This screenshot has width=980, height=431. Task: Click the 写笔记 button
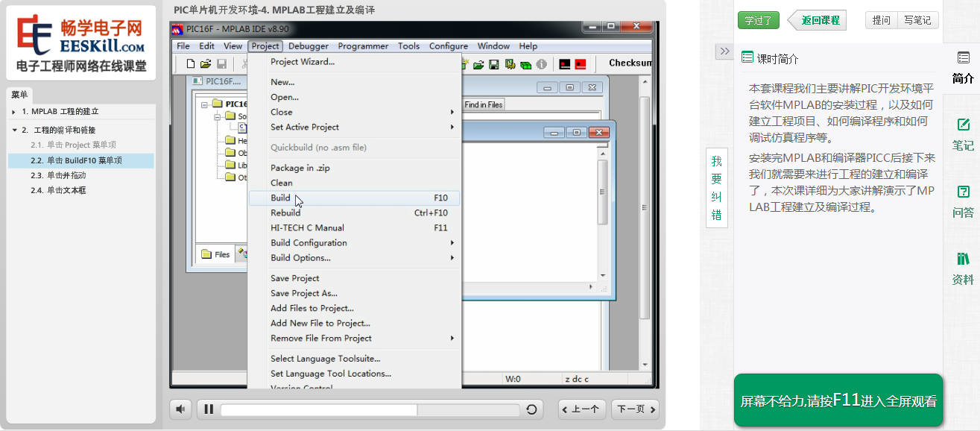tap(917, 20)
